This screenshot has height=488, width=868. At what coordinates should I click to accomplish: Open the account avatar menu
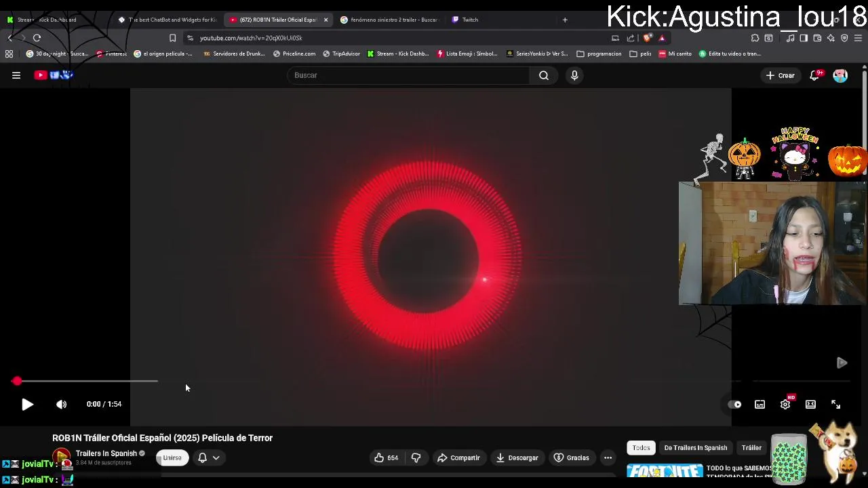pos(840,75)
